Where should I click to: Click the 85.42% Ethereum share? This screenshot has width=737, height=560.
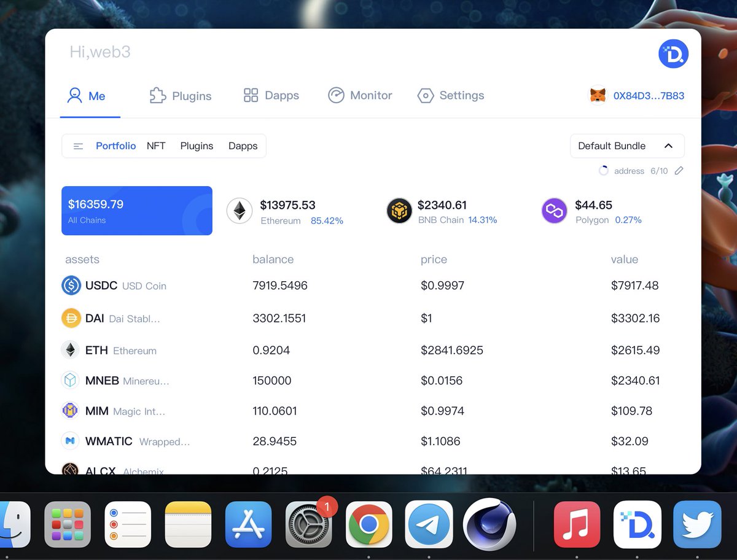327,220
